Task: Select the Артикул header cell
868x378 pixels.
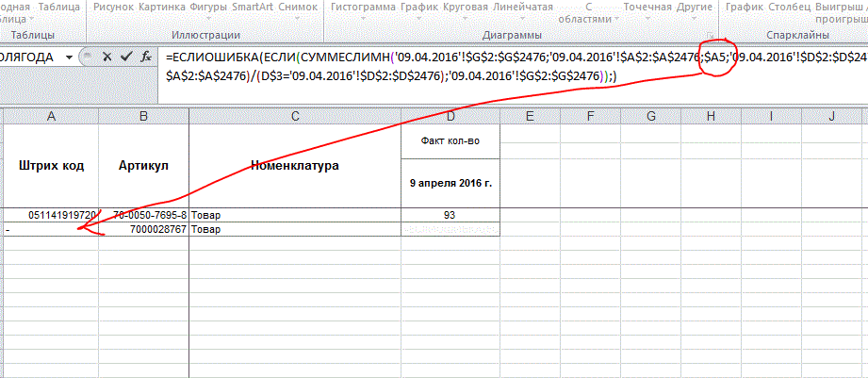Action: pos(143,166)
